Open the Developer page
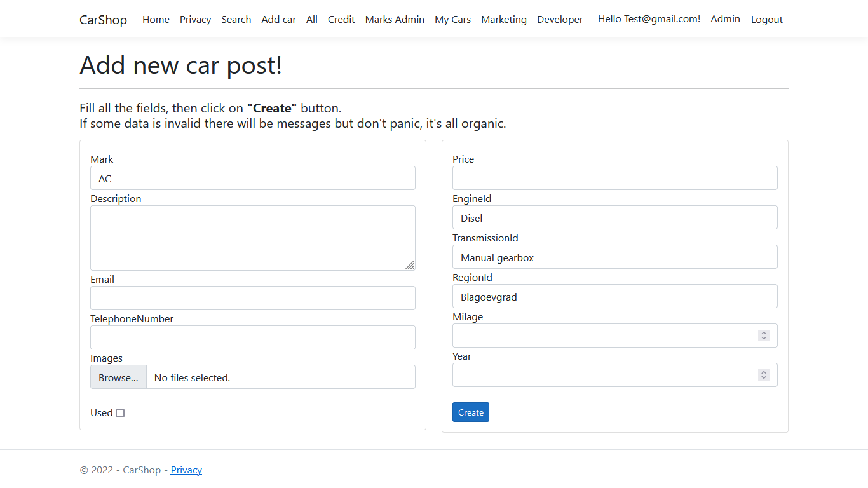 (559, 19)
